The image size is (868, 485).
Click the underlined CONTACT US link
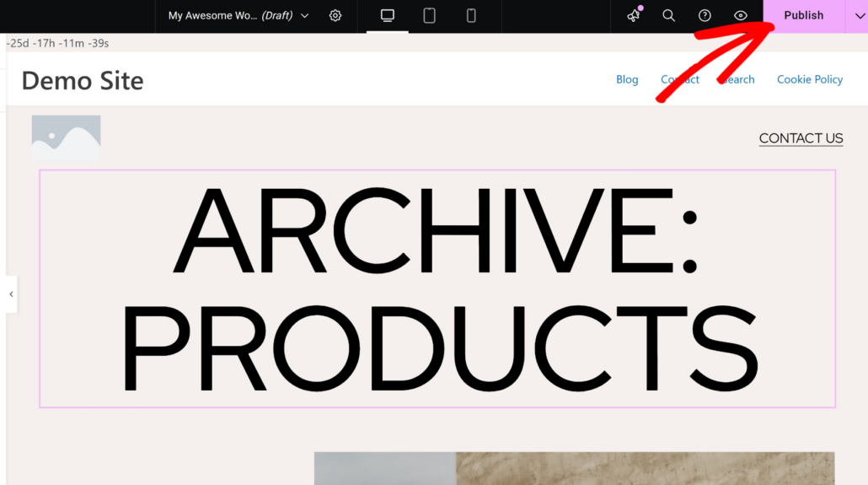pos(801,138)
